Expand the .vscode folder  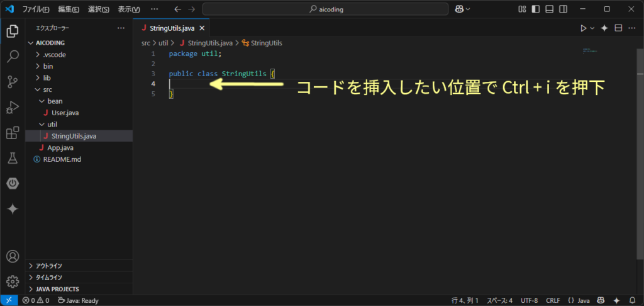pos(79,54)
